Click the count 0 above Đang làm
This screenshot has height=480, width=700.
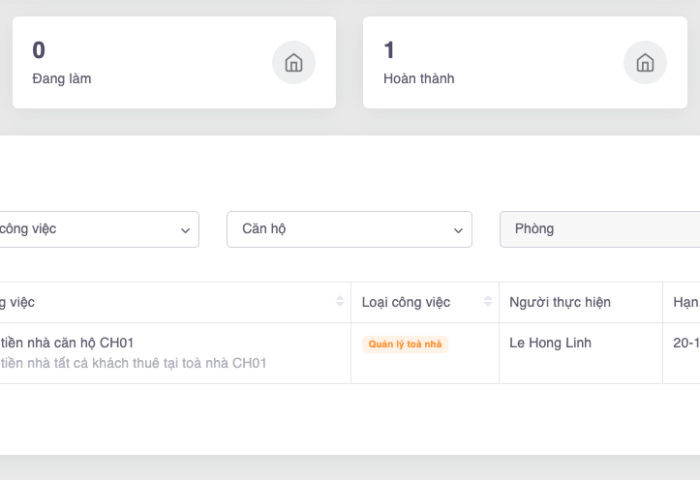[39, 50]
